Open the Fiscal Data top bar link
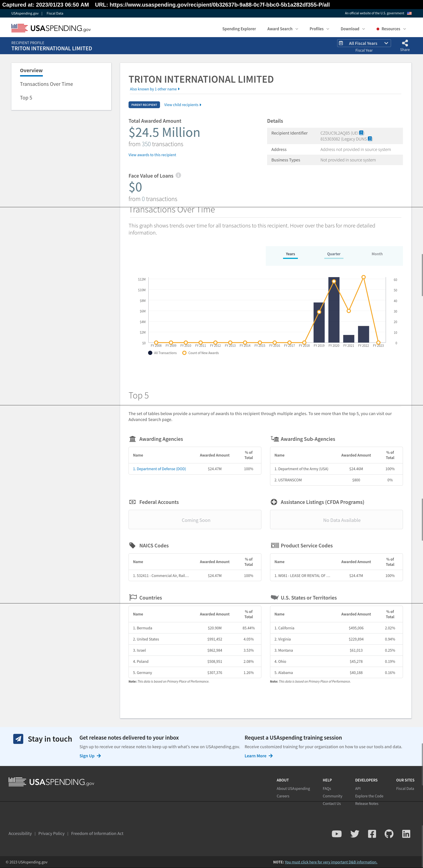The image size is (423, 868). [55, 13]
